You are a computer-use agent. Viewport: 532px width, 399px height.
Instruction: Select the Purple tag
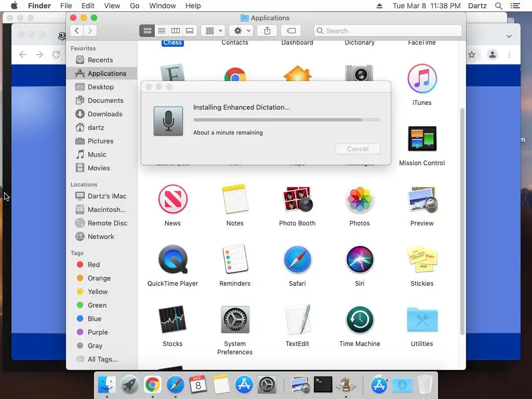102,332
